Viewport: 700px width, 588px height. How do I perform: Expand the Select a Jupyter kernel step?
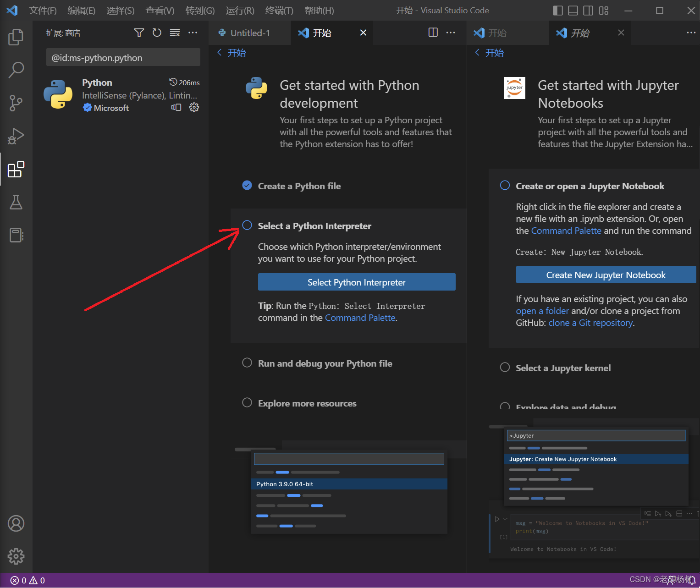563,368
